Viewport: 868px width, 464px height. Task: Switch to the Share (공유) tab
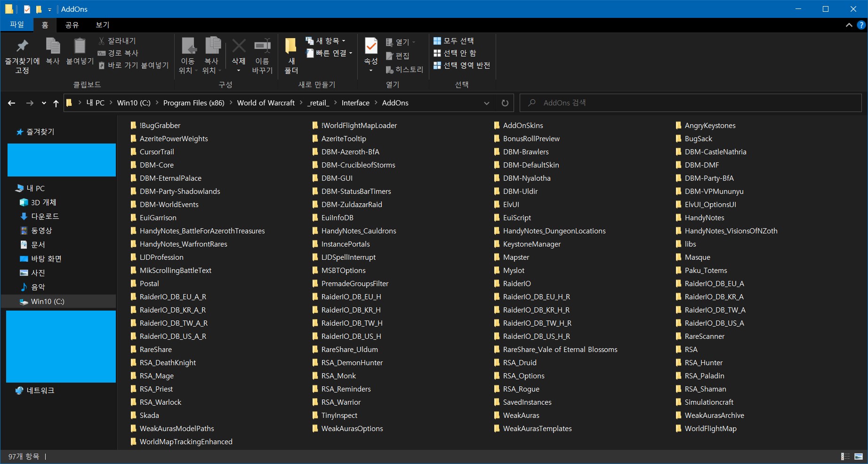(72, 25)
